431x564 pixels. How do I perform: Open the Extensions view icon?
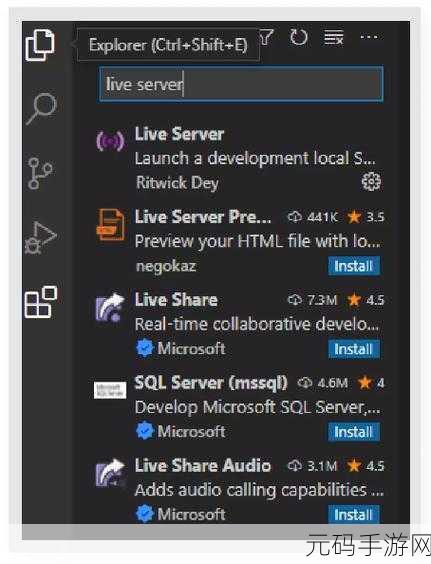[x=41, y=302]
